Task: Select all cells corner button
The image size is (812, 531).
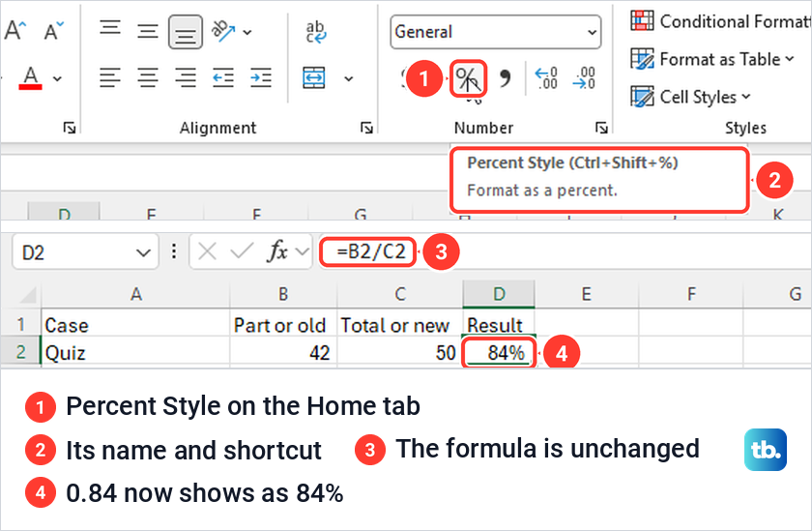Action: pyautogui.click(x=27, y=294)
